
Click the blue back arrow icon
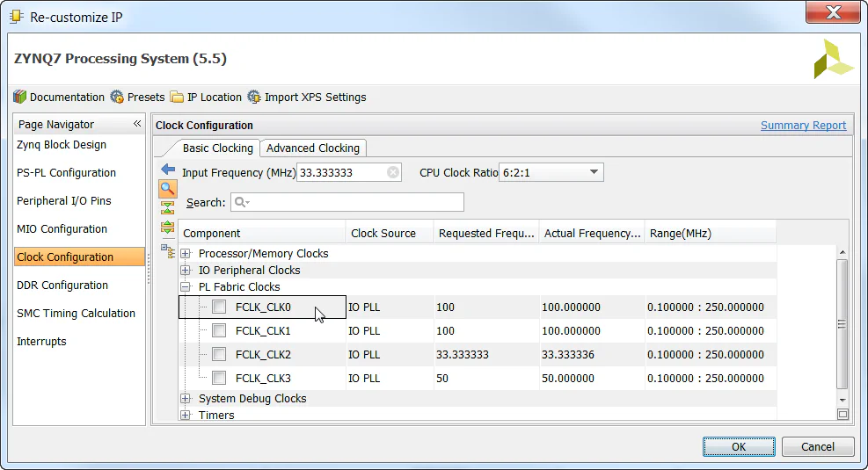(x=168, y=170)
